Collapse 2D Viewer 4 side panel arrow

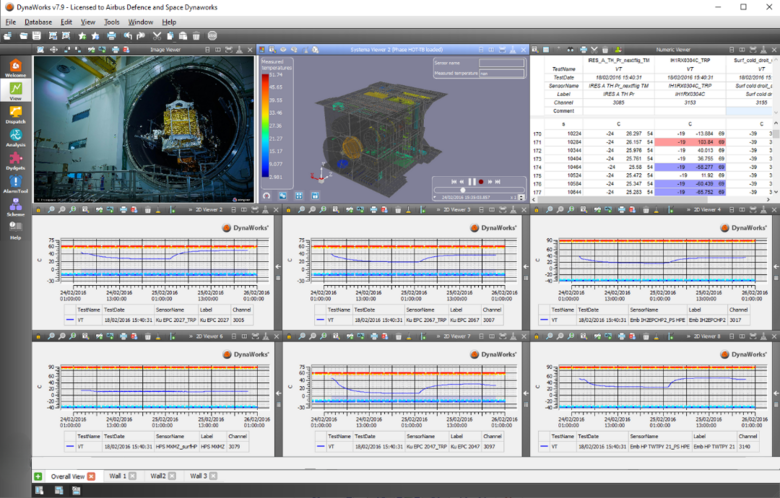776,267
